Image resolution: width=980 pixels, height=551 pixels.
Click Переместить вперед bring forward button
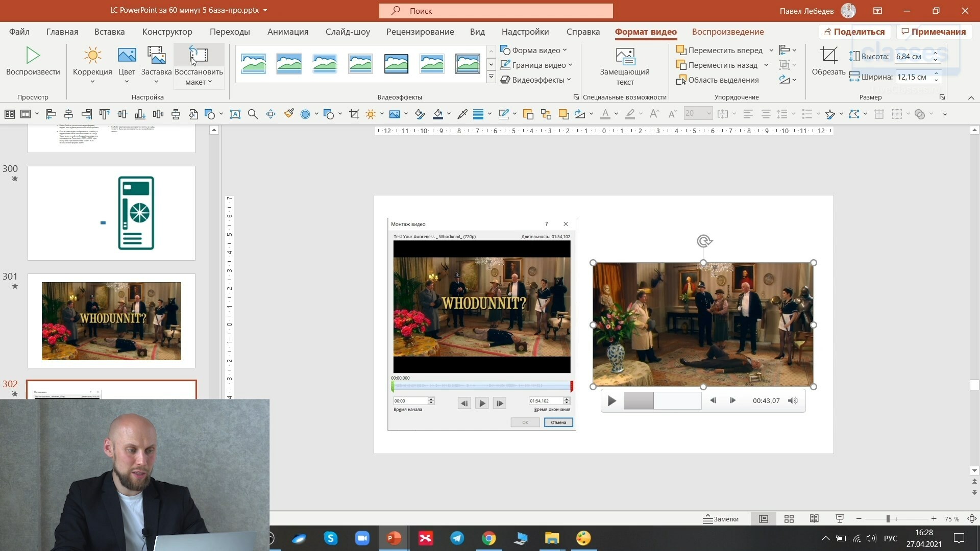(x=719, y=50)
